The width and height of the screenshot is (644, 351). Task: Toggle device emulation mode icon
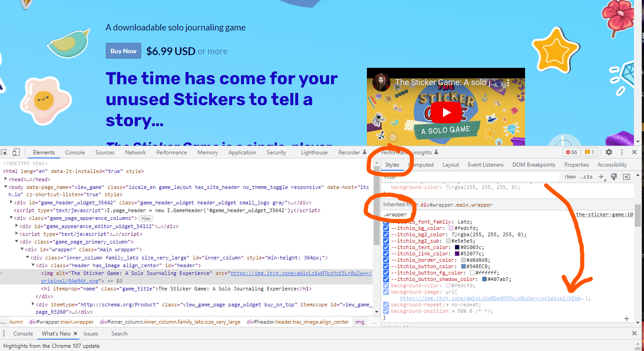15,152
